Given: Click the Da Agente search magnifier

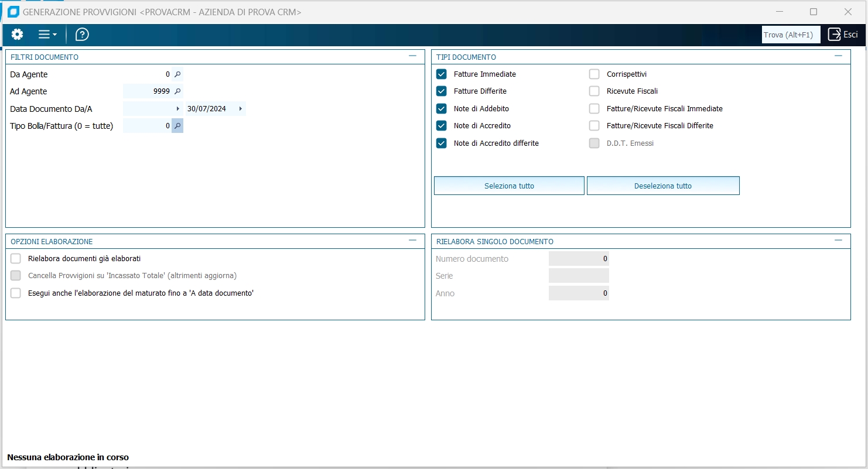Looking at the screenshot, I should [177, 74].
